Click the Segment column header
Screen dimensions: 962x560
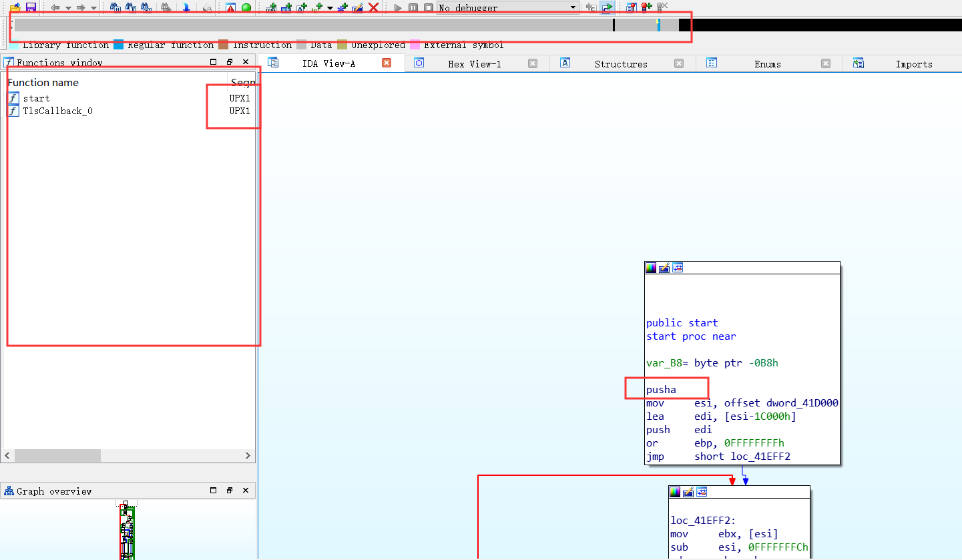point(243,83)
